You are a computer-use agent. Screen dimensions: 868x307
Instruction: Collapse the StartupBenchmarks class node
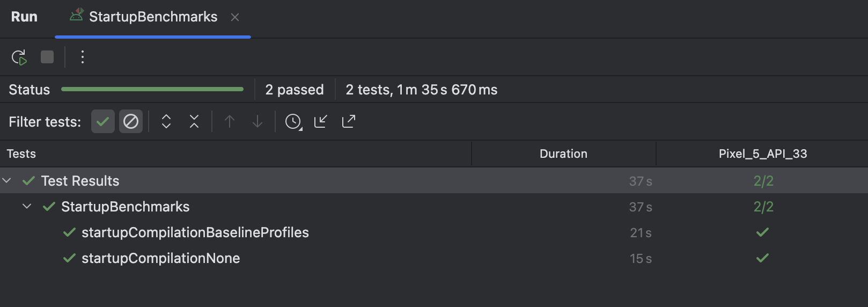tap(27, 207)
